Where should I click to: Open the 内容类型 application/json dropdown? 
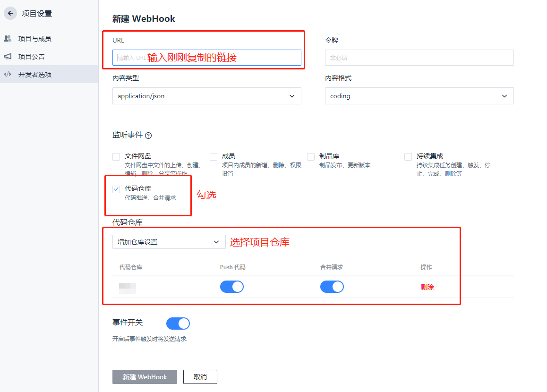[206, 96]
